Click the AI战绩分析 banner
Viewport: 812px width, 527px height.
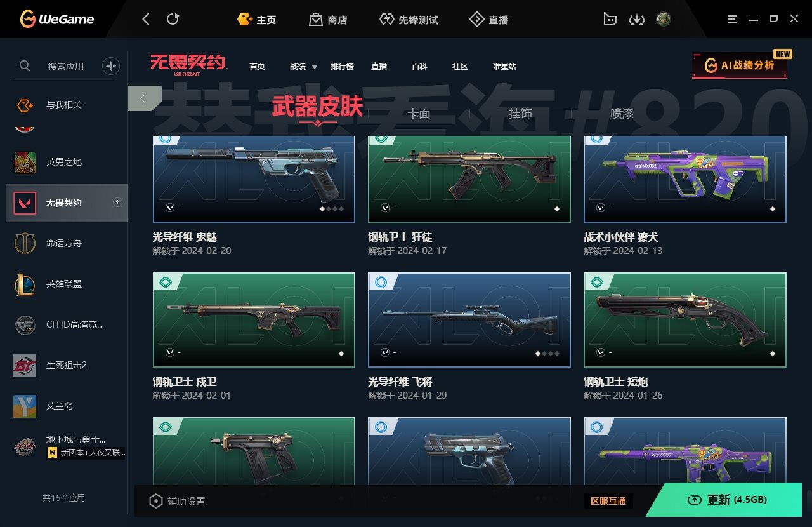(x=740, y=65)
